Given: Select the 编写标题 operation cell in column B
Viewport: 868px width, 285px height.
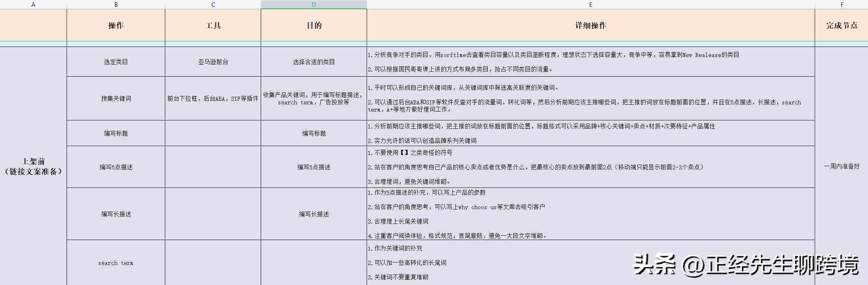Looking at the screenshot, I should pos(116,133).
